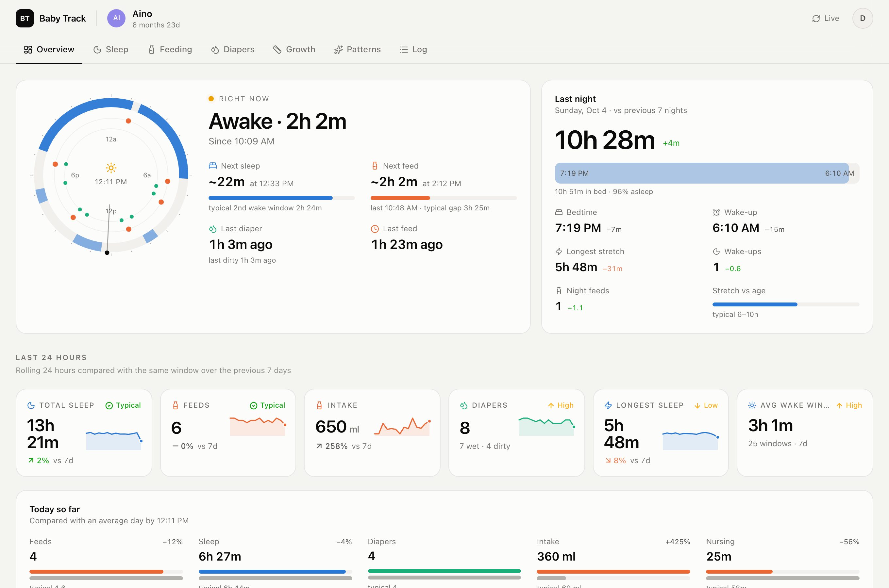This screenshot has height=588, width=889.
Task: Click the BT Baby Track logo icon
Action: 25,18
